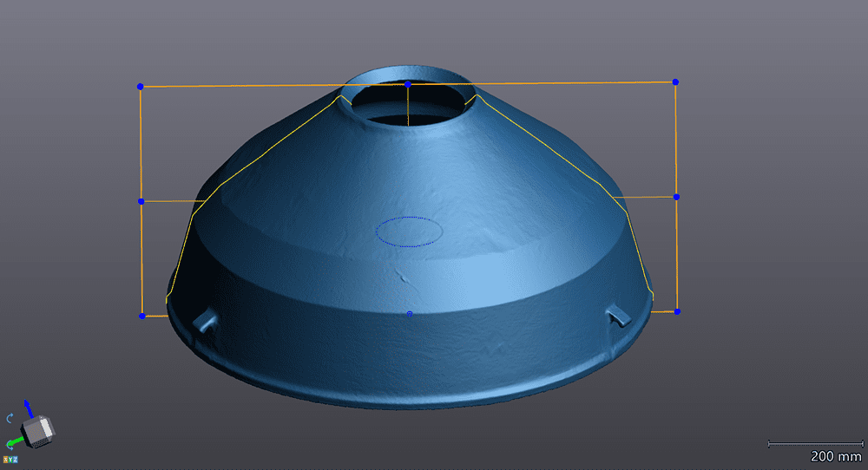868x470 pixels.
Task: Select the middle-left blue handle point
Action: (141, 201)
